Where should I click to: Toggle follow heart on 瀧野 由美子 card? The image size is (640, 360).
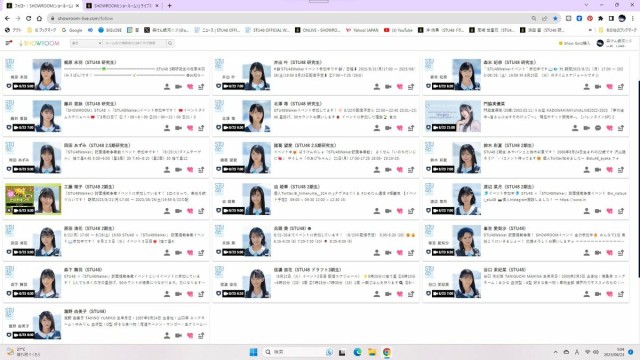(x=190, y=336)
